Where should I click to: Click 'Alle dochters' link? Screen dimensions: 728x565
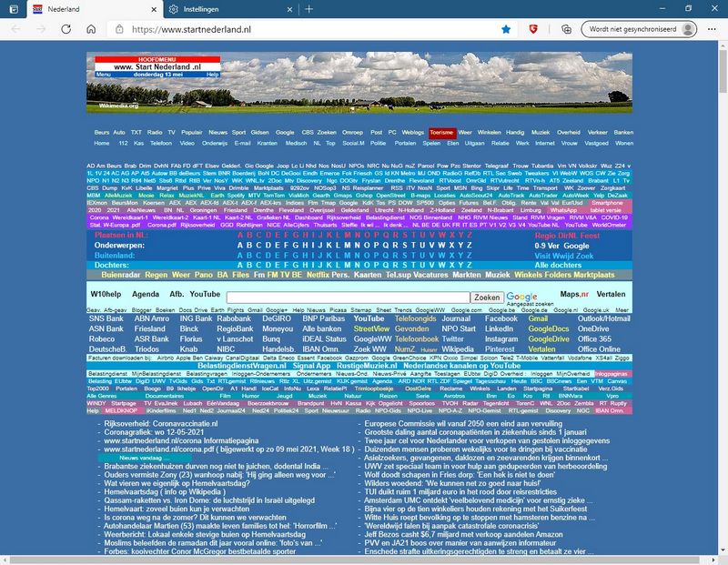point(558,265)
